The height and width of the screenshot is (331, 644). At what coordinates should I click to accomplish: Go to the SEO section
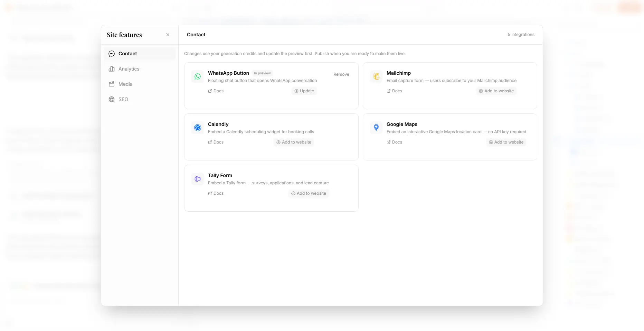140,99
